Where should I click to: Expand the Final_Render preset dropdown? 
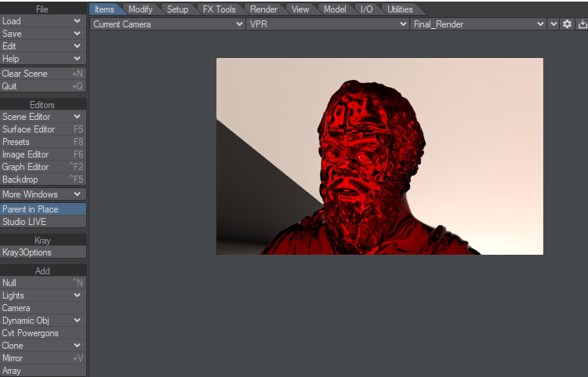pos(477,24)
